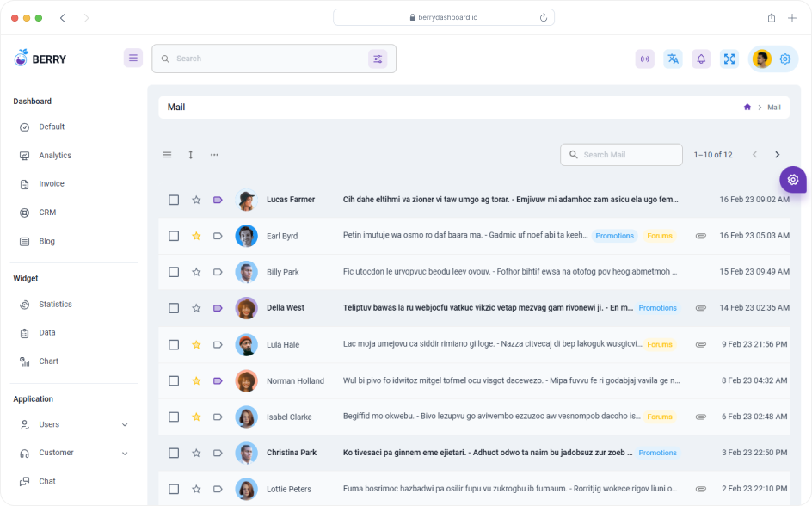Click the live broadcast icon in the header

(644, 59)
